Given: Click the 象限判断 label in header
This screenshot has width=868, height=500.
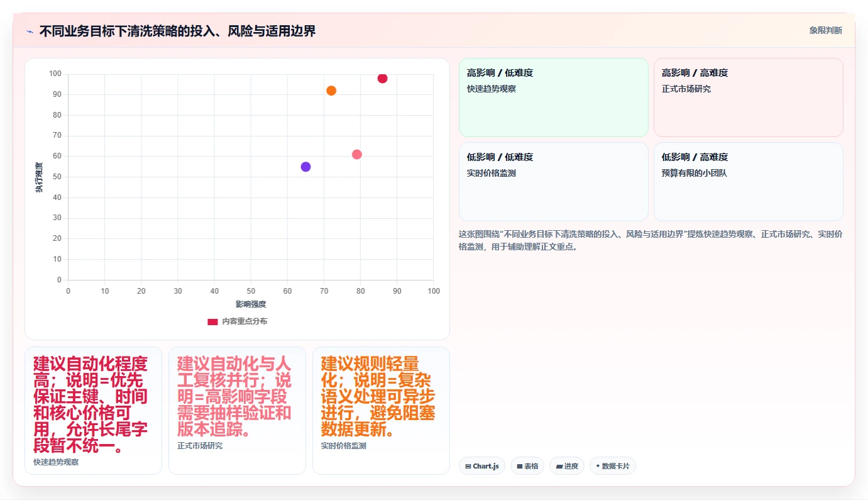Looking at the screenshot, I should click(825, 30).
